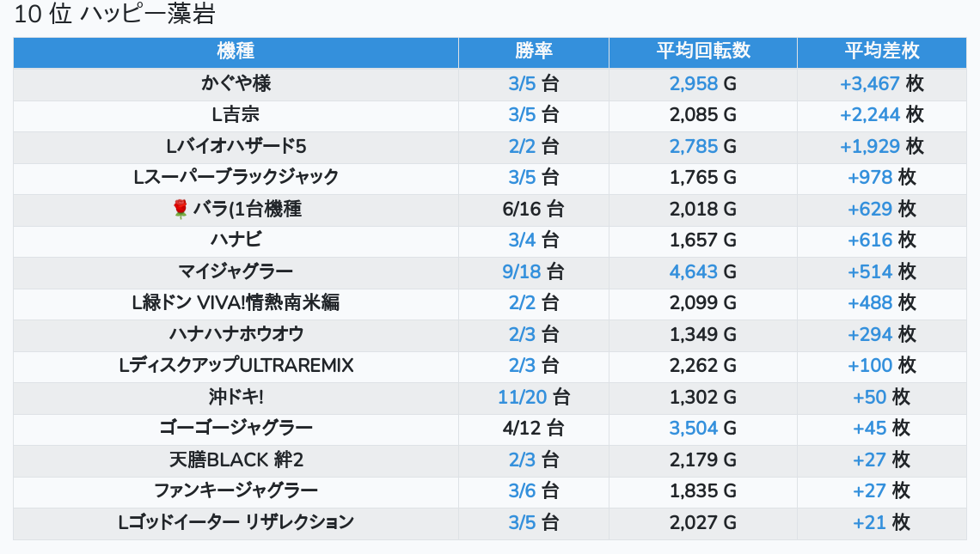This screenshot has height=554, width=980.
Task: Select the Lバイオハザード5 entry
Action: [x=236, y=146]
